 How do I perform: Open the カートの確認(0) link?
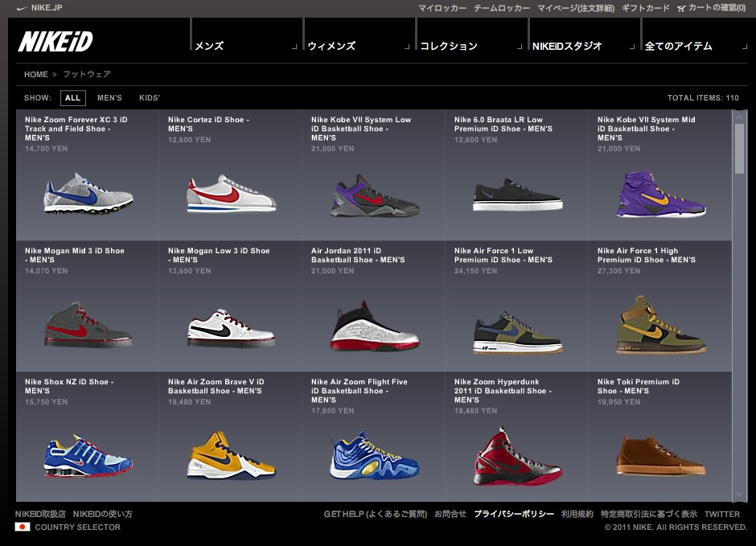click(717, 8)
